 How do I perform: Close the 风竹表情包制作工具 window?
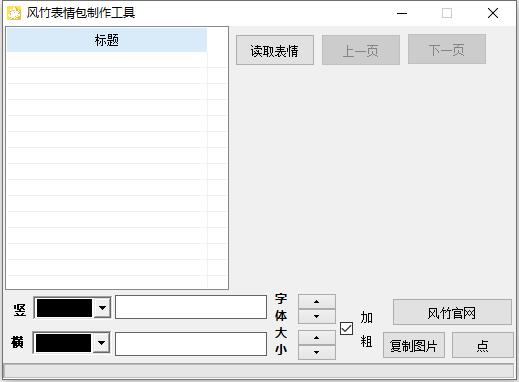click(493, 13)
